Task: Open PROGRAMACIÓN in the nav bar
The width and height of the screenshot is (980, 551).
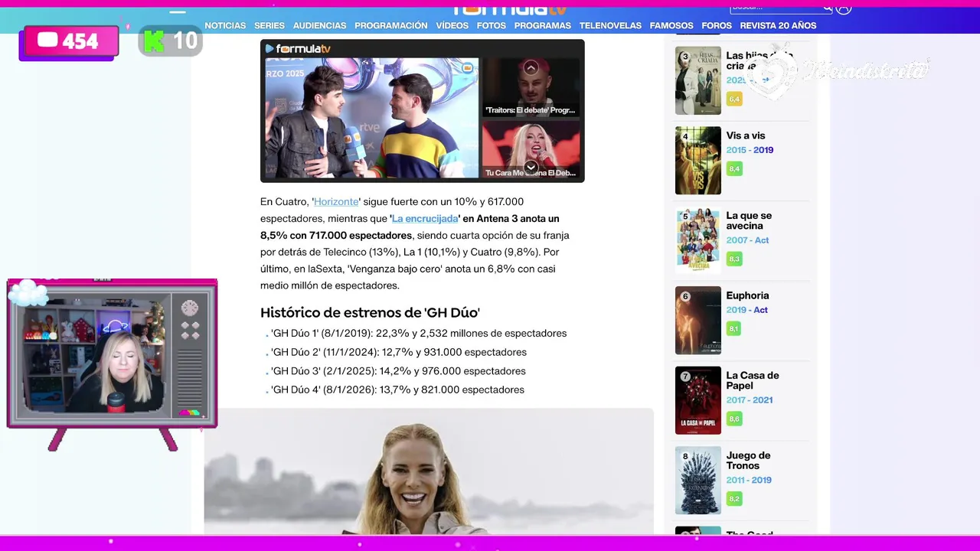Action: point(390,25)
